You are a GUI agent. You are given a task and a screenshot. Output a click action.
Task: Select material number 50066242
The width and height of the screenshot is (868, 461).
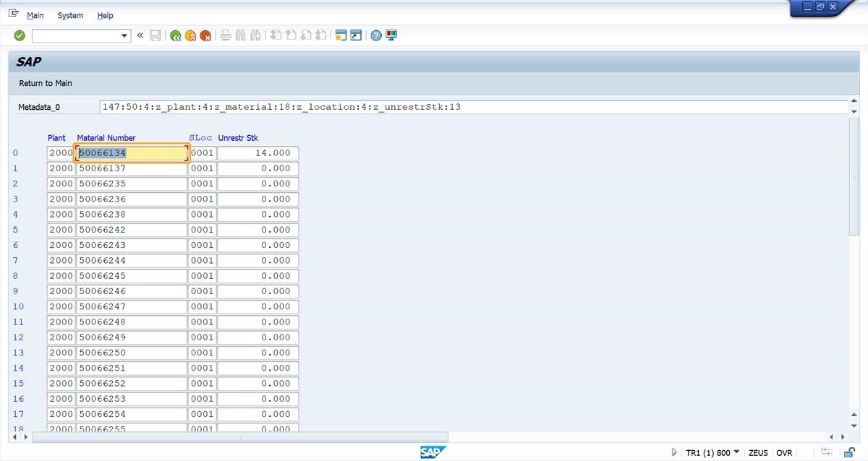pyautogui.click(x=132, y=230)
